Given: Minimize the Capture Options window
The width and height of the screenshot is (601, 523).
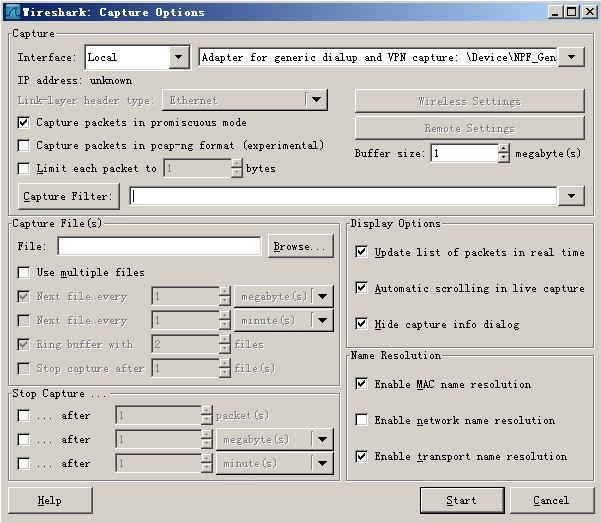Looking at the screenshot, I should pos(555,12).
